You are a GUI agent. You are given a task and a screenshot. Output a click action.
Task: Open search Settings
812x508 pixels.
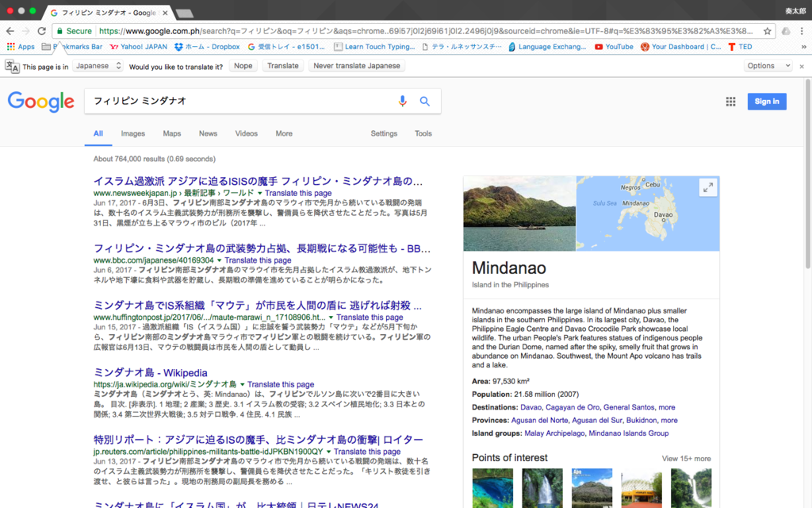click(x=384, y=133)
